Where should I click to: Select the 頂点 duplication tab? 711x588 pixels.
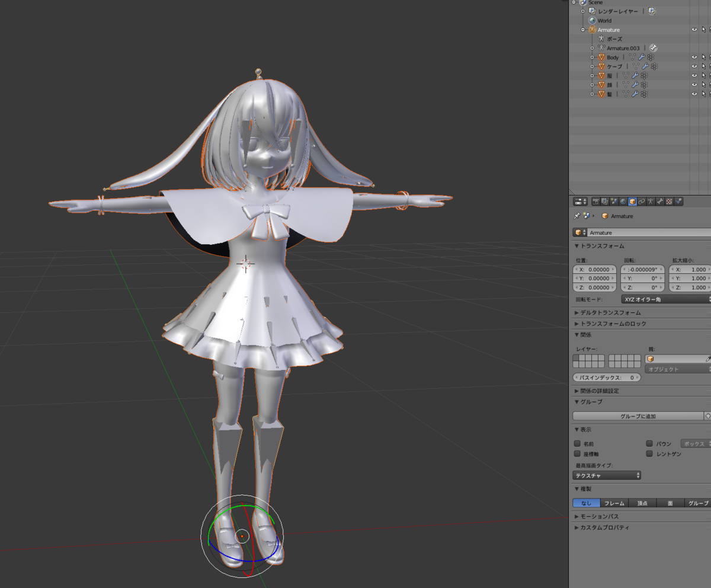pos(642,503)
